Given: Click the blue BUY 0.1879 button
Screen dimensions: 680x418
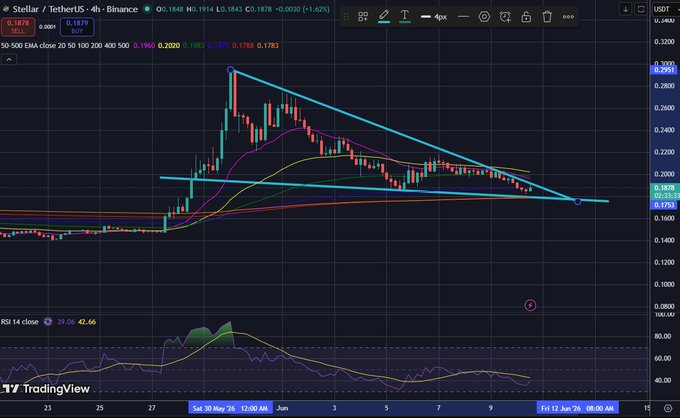Looking at the screenshot, I should 77,26.
